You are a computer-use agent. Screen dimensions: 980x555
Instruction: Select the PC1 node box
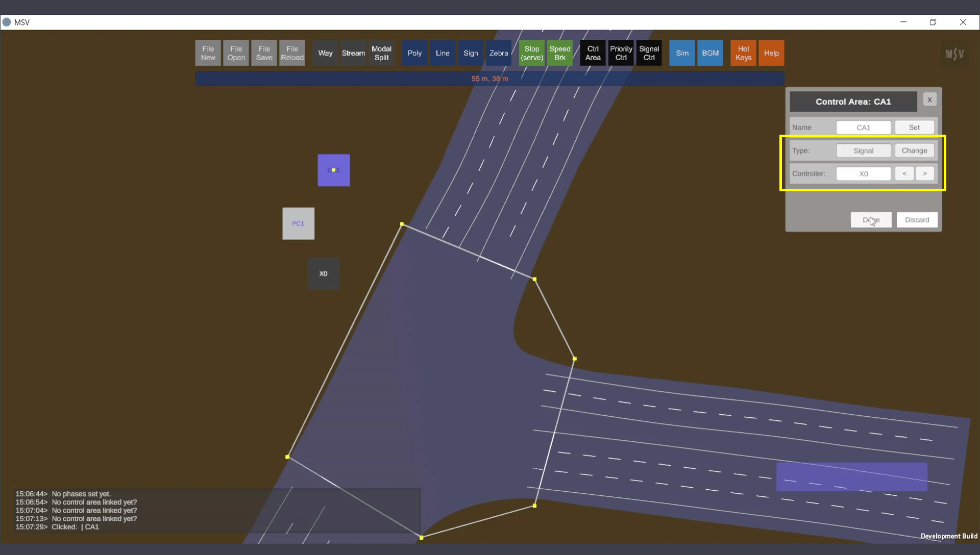click(x=298, y=223)
